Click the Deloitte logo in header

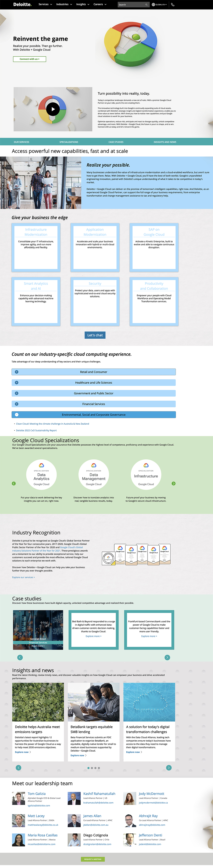click(22, 4)
